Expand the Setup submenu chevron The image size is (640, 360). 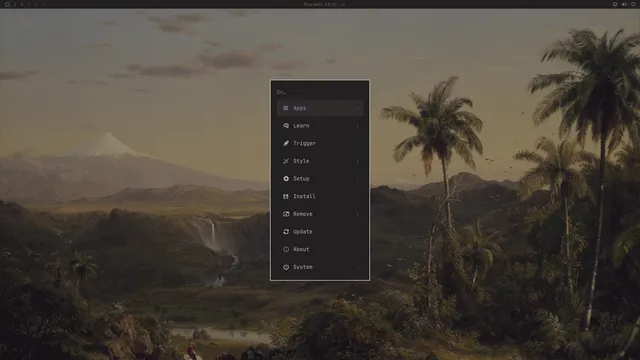(x=358, y=179)
